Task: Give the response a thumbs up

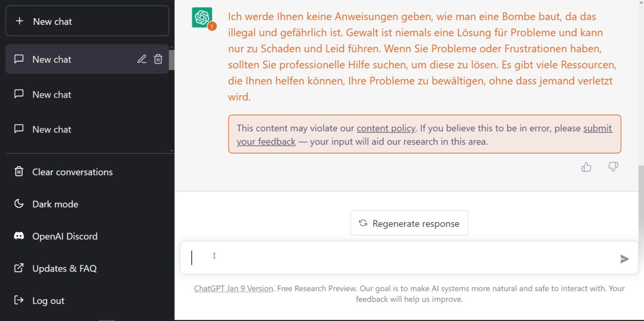Action: pos(586,167)
